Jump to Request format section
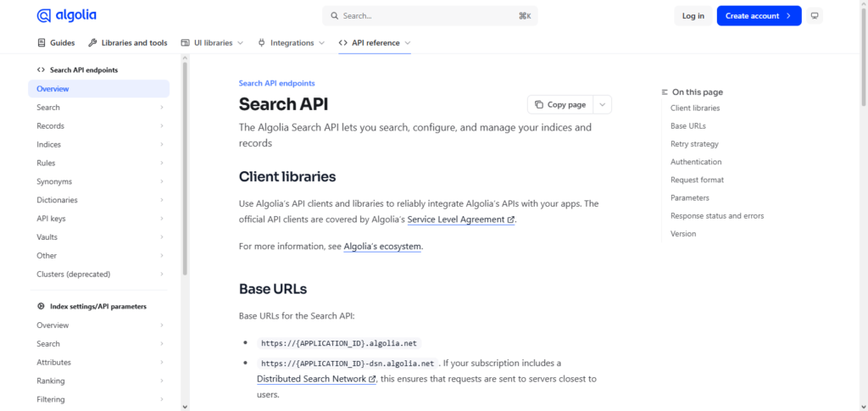 click(x=697, y=180)
